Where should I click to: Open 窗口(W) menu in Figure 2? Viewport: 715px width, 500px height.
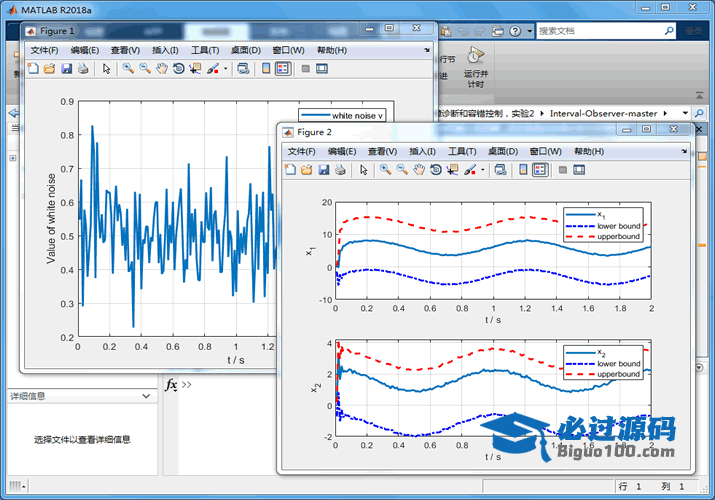(545, 151)
